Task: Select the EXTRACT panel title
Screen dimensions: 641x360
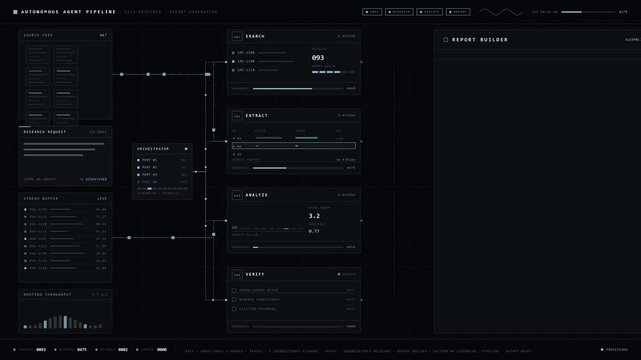Action: (x=257, y=116)
